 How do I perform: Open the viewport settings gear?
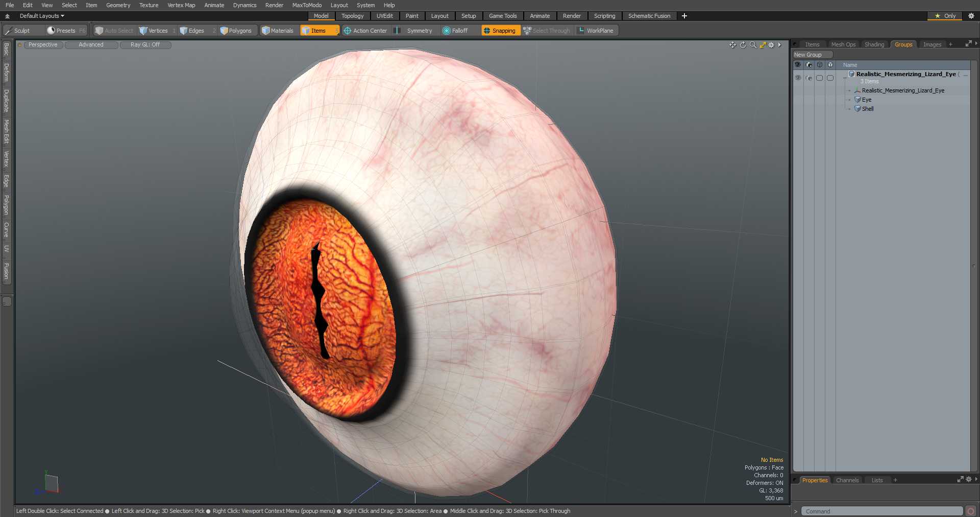[x=771, y=45]
